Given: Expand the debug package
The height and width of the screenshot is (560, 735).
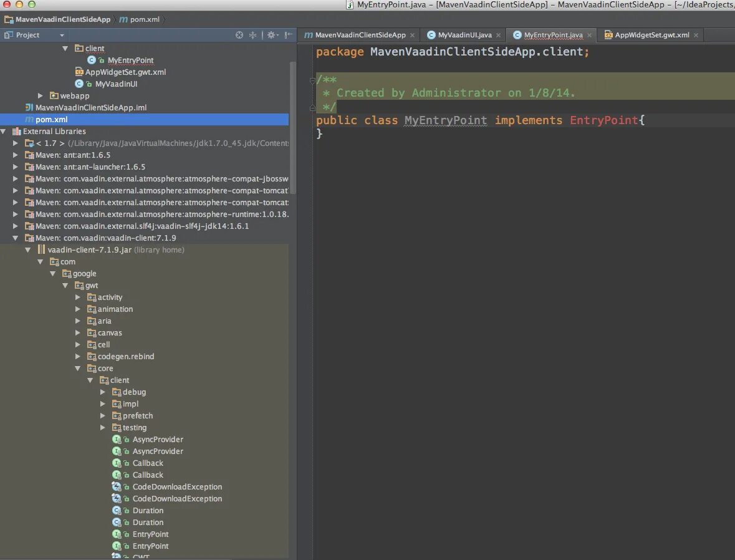Looking at the screenshot, I should click(x=103, y=392).
